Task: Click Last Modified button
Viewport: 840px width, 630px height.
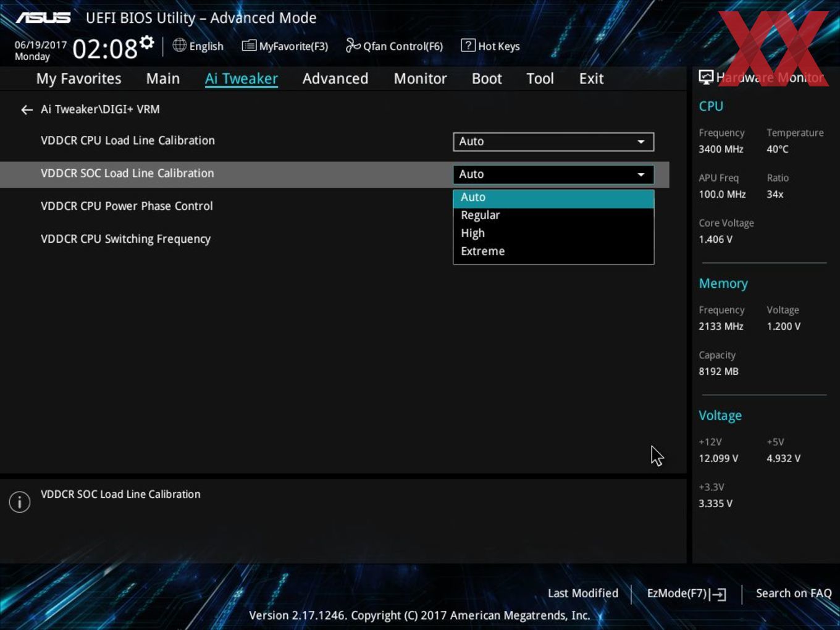Action: [x=582, y=593]
